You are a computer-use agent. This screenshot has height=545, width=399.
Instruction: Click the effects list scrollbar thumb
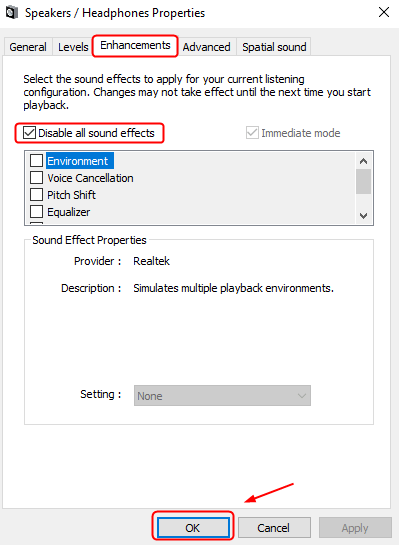tap(364, 181)
